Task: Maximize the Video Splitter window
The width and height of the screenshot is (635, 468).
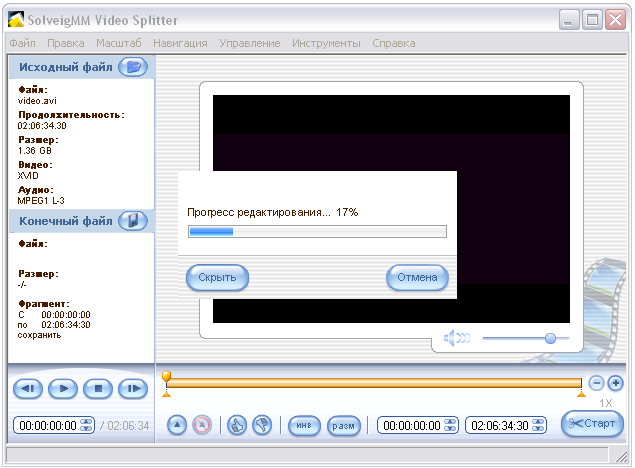Action: coord(592,19)
